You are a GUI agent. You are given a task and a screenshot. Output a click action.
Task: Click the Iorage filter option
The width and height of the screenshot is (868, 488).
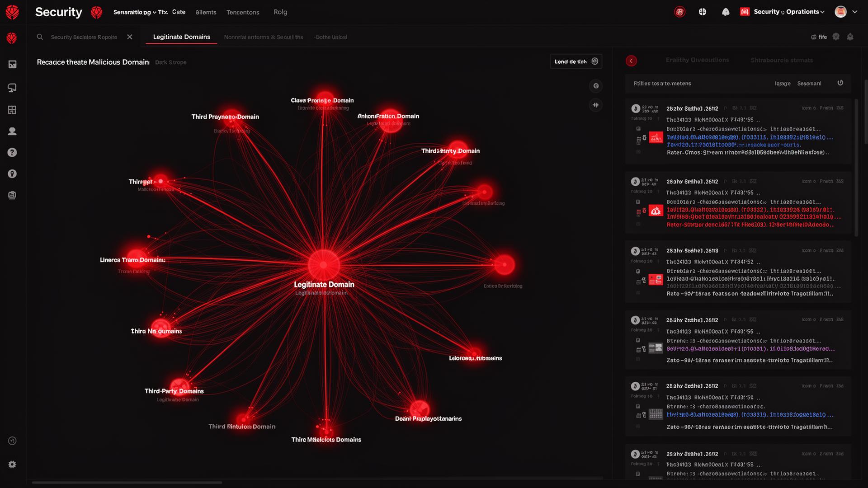point(783,84)
